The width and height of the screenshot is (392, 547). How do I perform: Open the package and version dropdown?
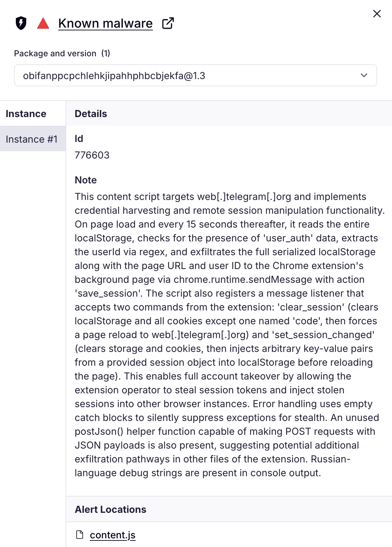[x=195, y=75]
